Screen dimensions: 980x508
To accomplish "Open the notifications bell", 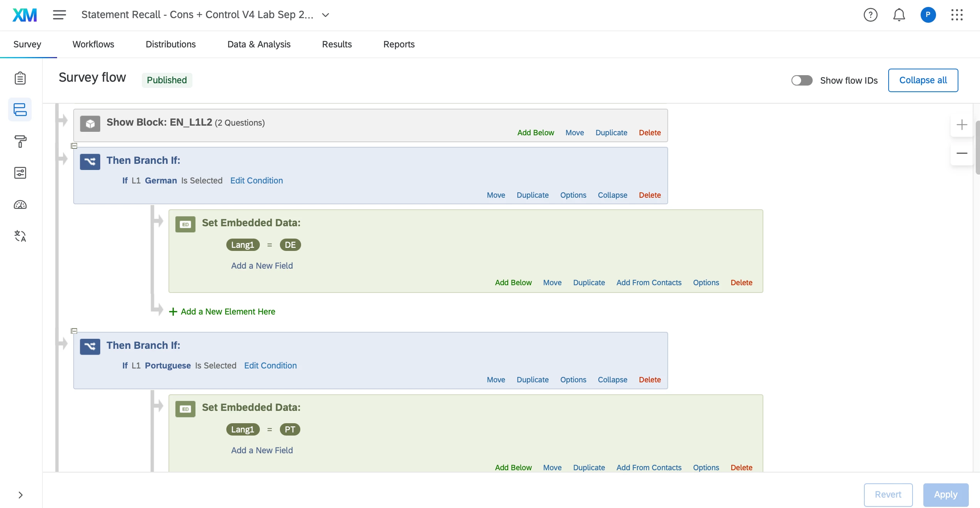I will (899, 15).
